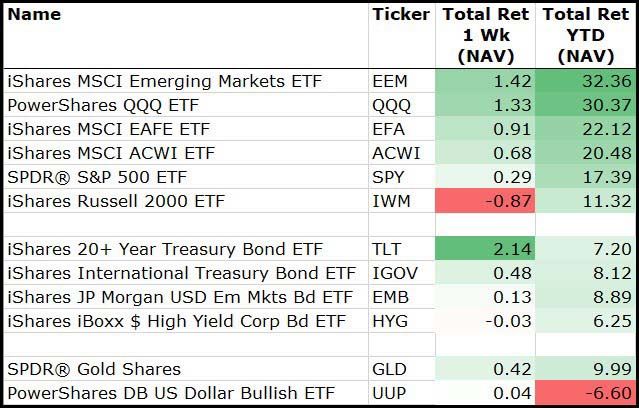Click the red -6.60 UUP YTD cell
Viewport: 639px width, 408px height.
click(x=585, y=392)
